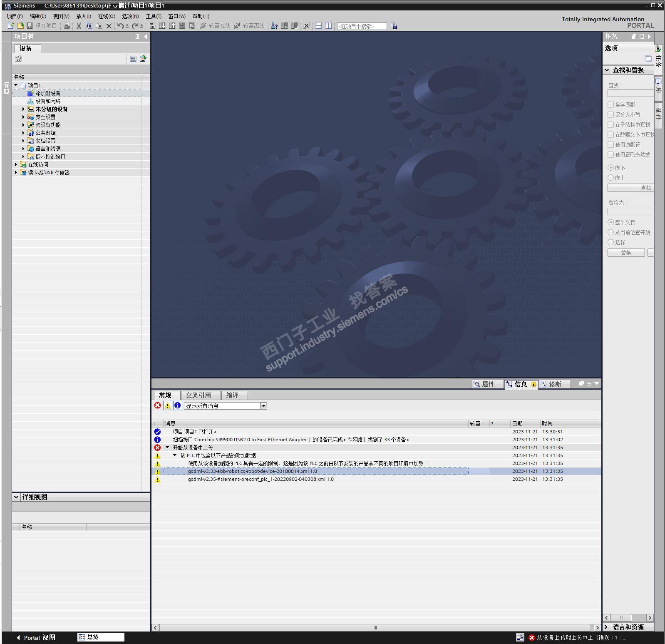The width and height of the screenshot is (665, 644).
Task: Click the project search input field
Action: pos(362,26)
